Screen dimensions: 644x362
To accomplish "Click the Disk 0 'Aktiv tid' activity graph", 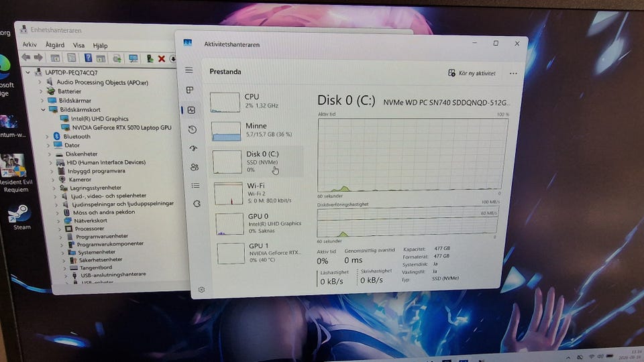I will coord(413,155).
